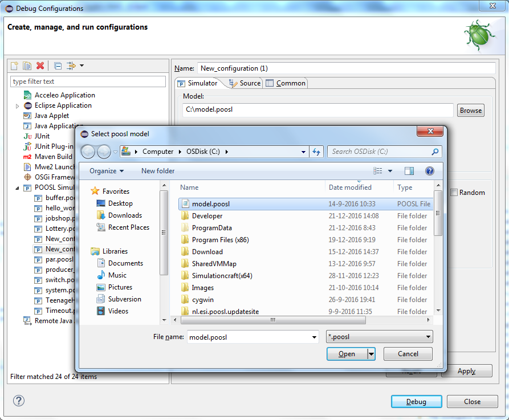Open the *.poosl file type dropdown
This screenshot has height=420, width=509.
(x=379, y=337)
